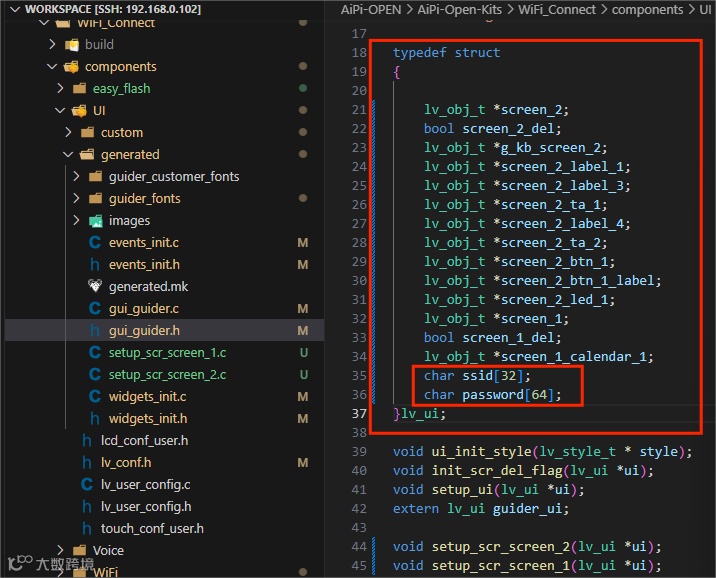Click the C icon of lv_user_config.c
This screenshot has height=578, width=716.
tap(87, 484)
